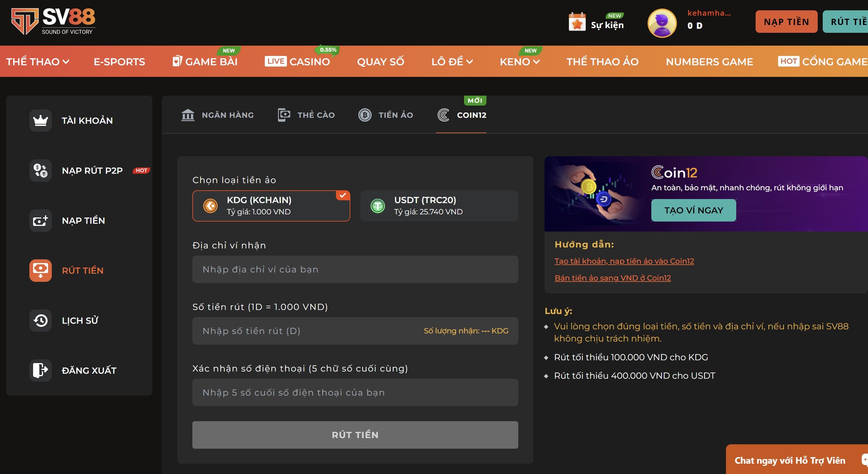
Task: Click the Nạp Tiền wallet icon
Action: click(41, 221)
